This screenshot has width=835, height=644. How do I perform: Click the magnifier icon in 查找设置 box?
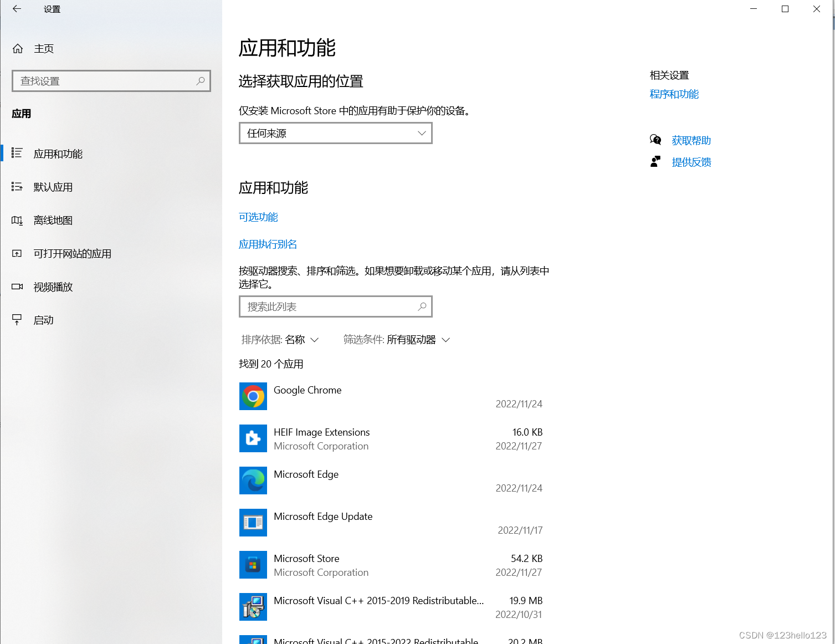click(x=201, y=81)
